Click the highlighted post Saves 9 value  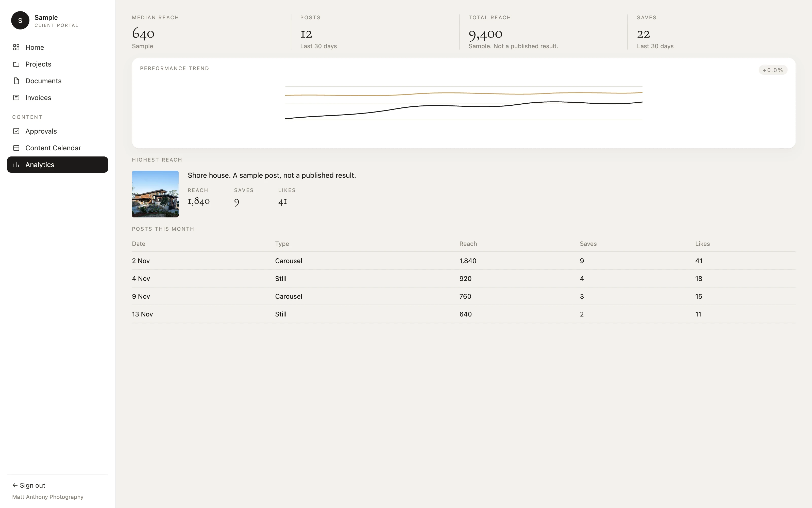236,202
